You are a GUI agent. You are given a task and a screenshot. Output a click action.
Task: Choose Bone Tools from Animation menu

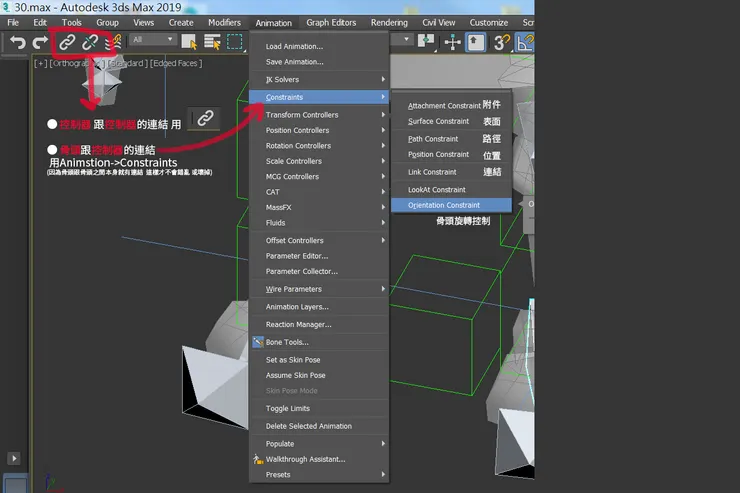click(x=287, y=342)
